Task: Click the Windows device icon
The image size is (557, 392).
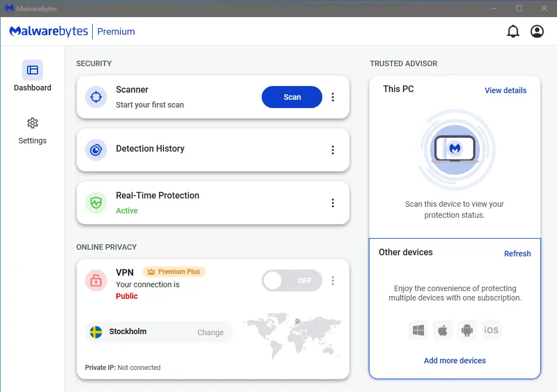Action: click(x=418, y=331)
